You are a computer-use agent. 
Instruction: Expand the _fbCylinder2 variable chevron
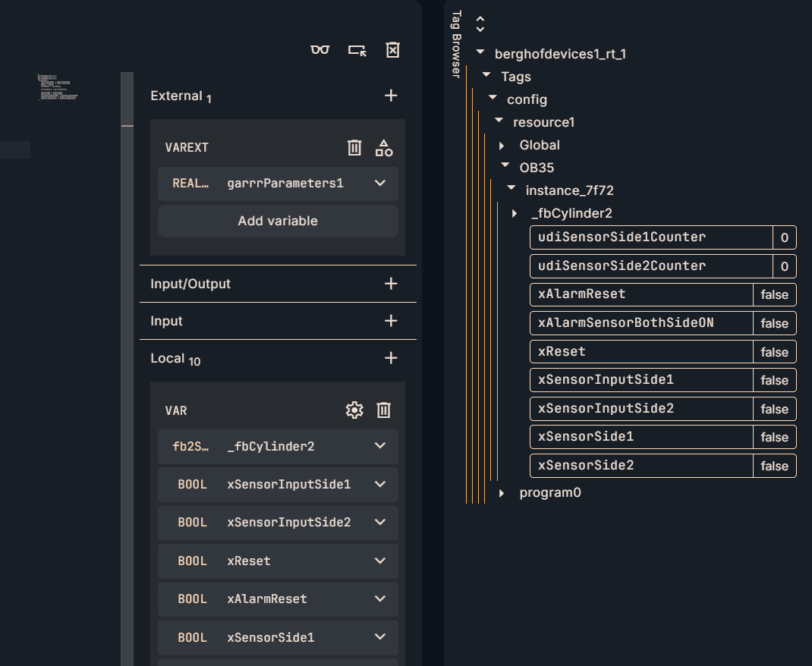[x=380, y=447]
